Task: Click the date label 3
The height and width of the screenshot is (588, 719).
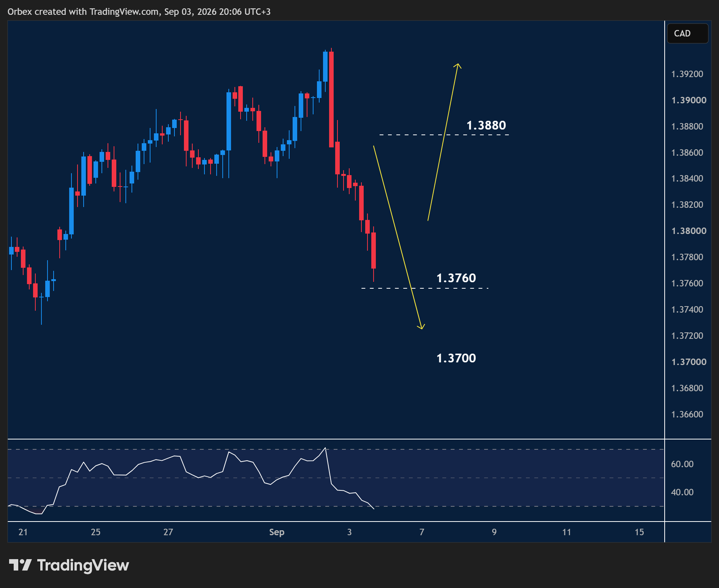Action: pos(349,532)
